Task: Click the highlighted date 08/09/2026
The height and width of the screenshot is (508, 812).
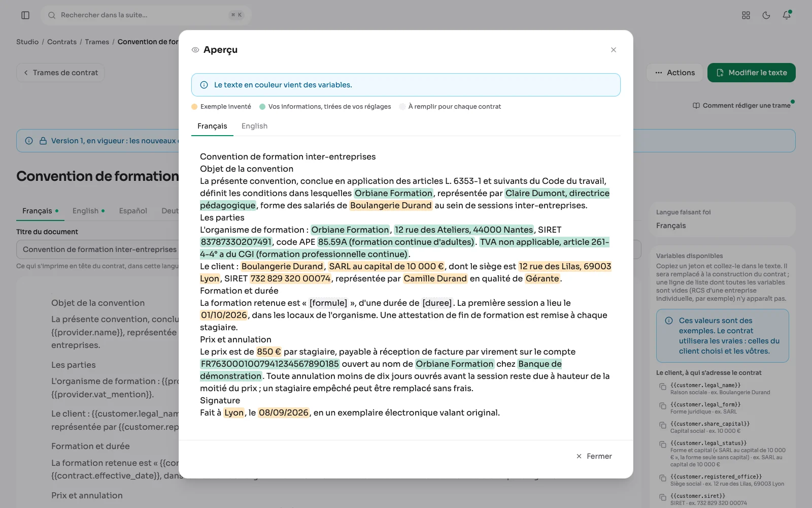Action: point(284,412)
